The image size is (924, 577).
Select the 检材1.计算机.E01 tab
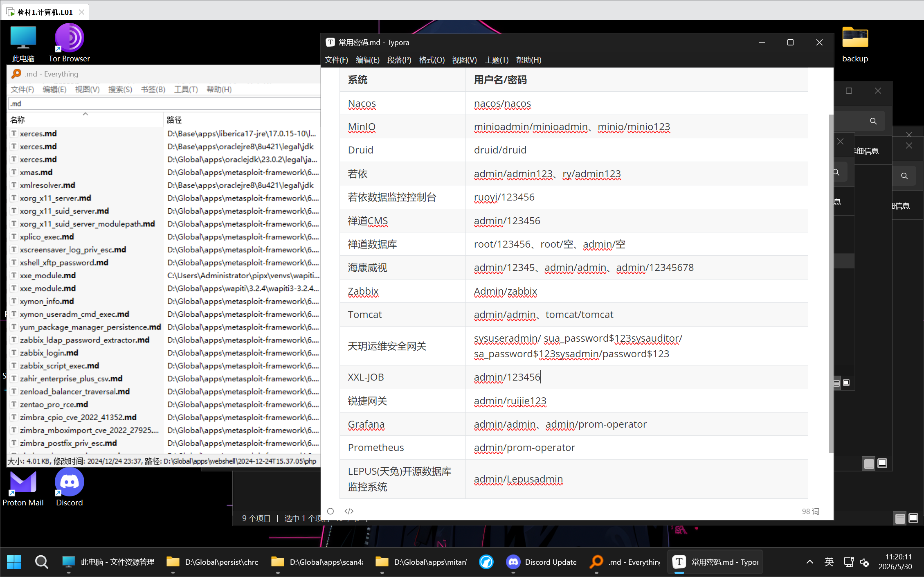(x=45, y=12)
